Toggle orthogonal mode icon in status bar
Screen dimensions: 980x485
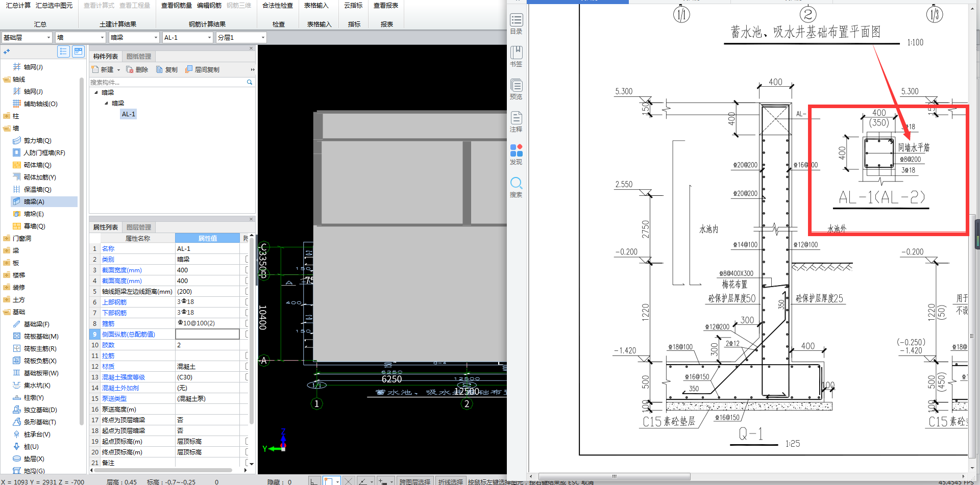coord(314,481)
